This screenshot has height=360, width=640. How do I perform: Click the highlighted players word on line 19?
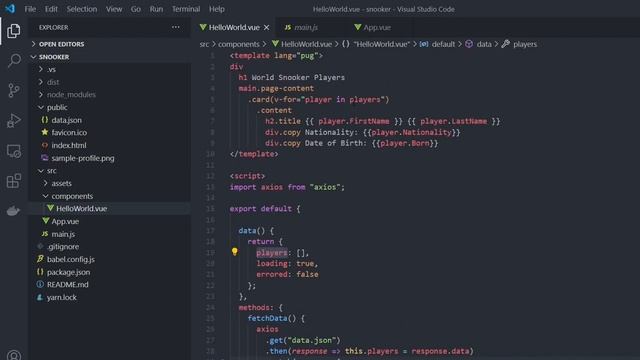[272, 253]
